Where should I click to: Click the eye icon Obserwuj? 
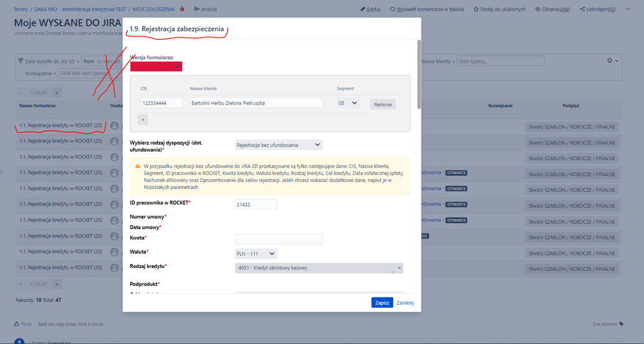click(x=538, y=9)
